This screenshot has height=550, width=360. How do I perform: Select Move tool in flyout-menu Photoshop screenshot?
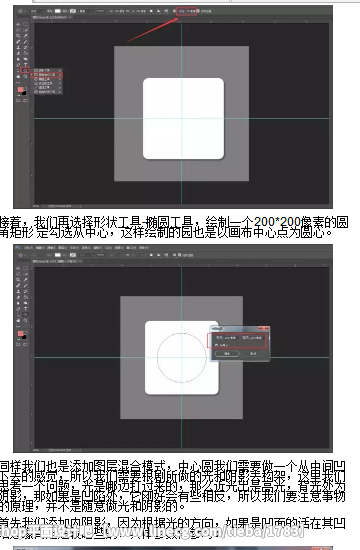tap(18, 24)
